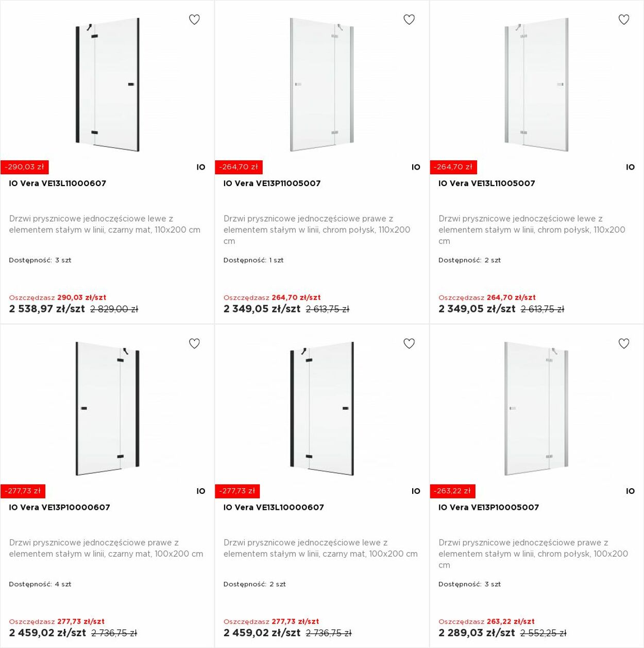Click IO brand logo on VE13P10005007 card
644x648 pixels.
pyautogui.click(x=631, y=491)
